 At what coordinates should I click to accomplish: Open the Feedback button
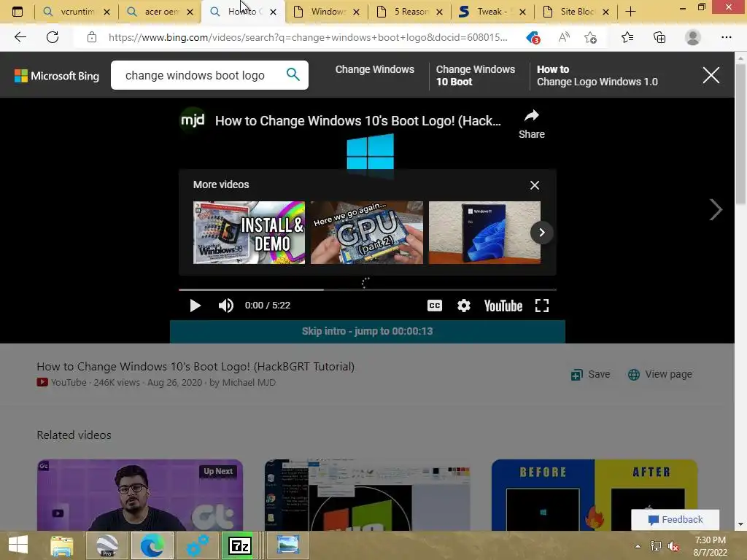[x=675, y=519]
